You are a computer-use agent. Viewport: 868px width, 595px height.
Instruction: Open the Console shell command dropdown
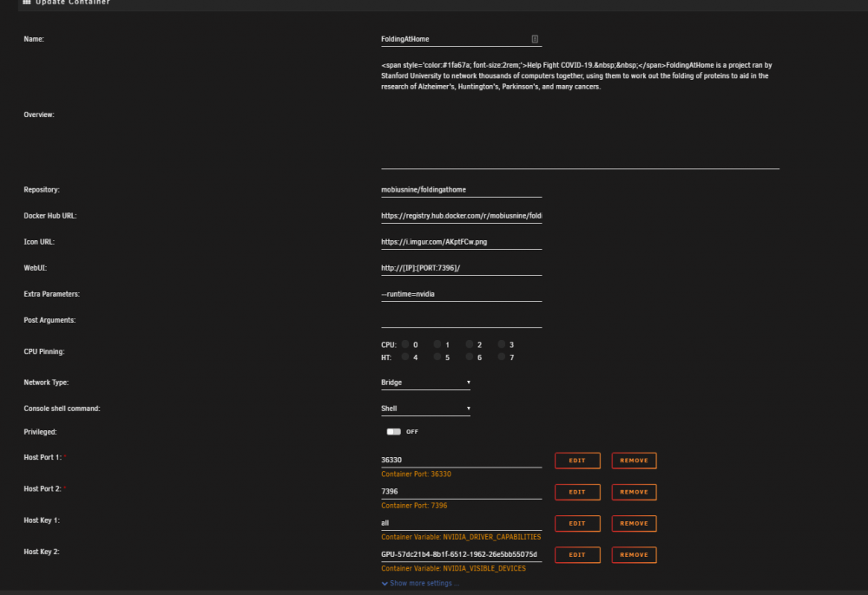(425, 409)
